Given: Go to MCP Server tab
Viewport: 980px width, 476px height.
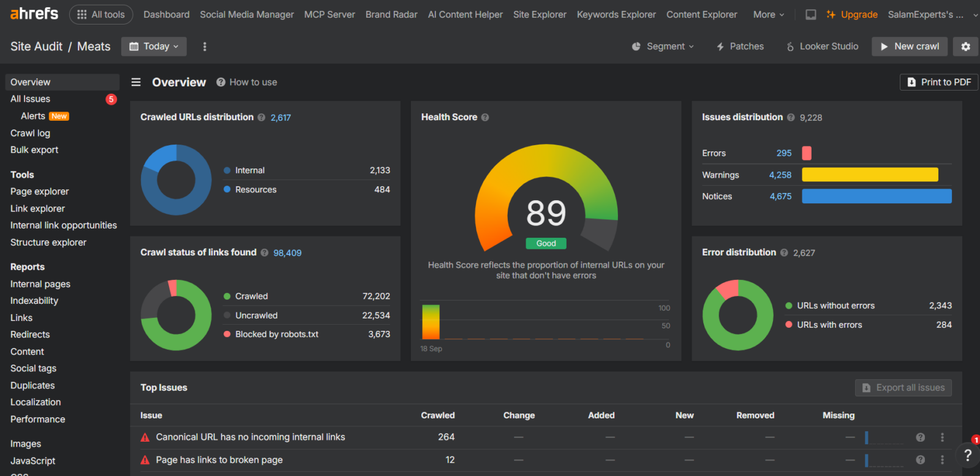Looking at the screenshot, I should coord(330,15).
